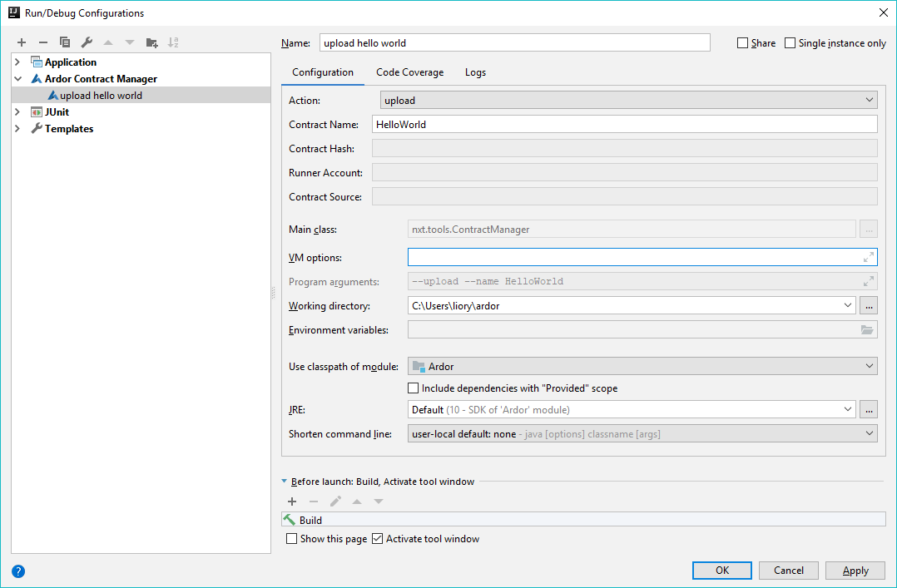Add a before-launch task with plus icon
Viewport: 897px width, 588px height.
point(292,502)
